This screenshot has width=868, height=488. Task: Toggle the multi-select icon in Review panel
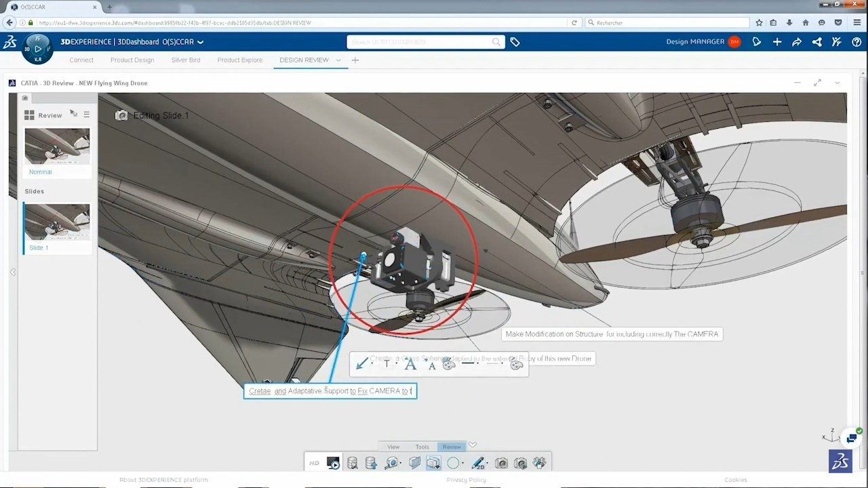(73, 114)
